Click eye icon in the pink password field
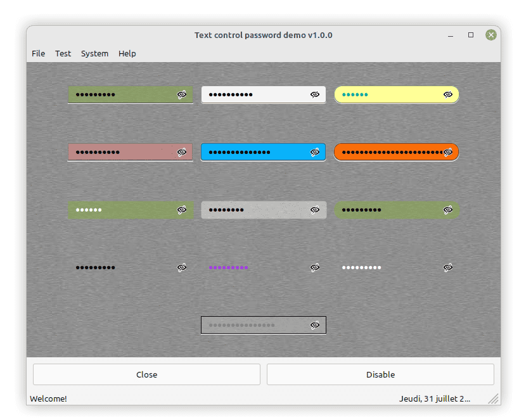Image resolution: width=519 pixels, height=420 pixels. point(182,152)
